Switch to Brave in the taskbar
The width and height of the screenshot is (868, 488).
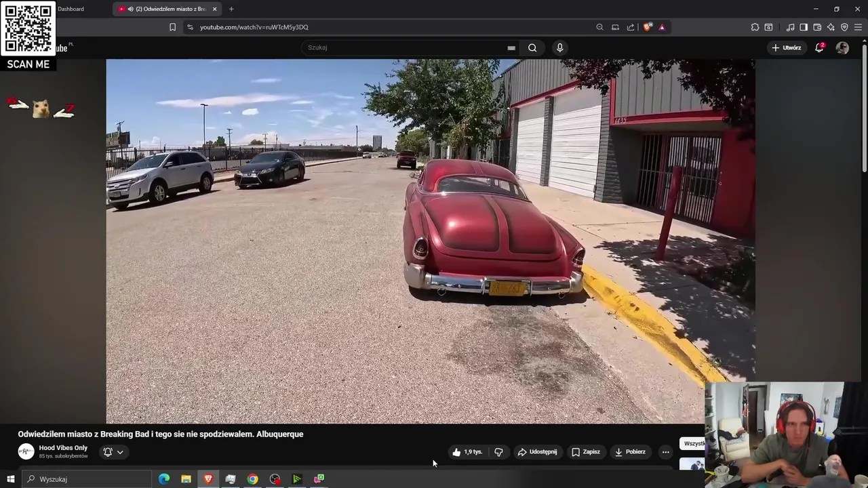pos(208,479)
